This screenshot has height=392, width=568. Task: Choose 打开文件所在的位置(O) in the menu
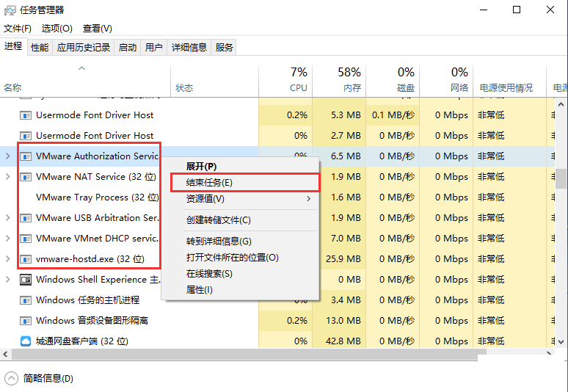click(x=240, y=258)
